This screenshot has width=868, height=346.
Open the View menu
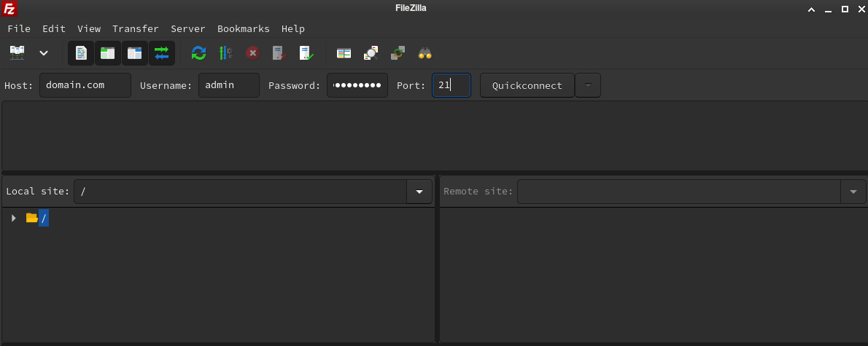tap(88, 28)
